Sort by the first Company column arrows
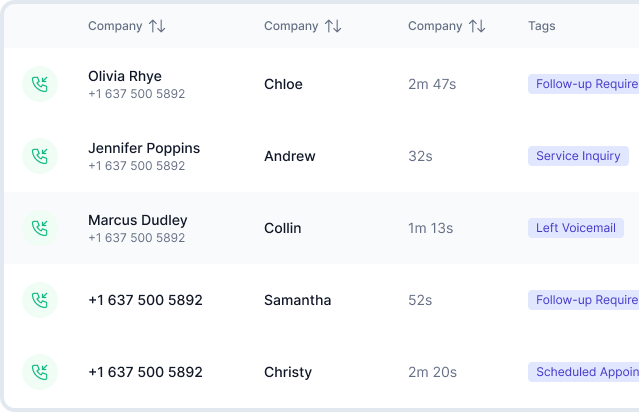The width and height of the screenshot is (639, 412). coord(157,26)
